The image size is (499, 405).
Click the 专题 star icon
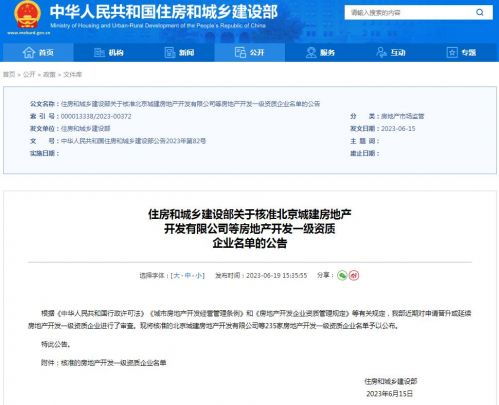click(452, 52)
